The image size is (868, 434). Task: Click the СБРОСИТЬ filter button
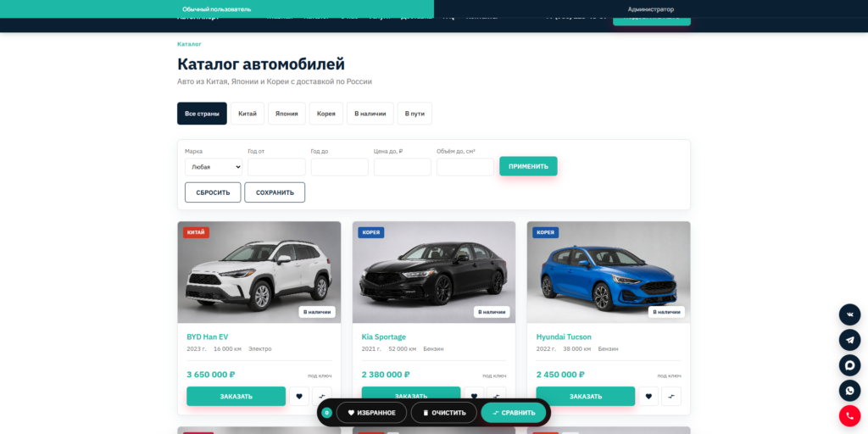213,192
